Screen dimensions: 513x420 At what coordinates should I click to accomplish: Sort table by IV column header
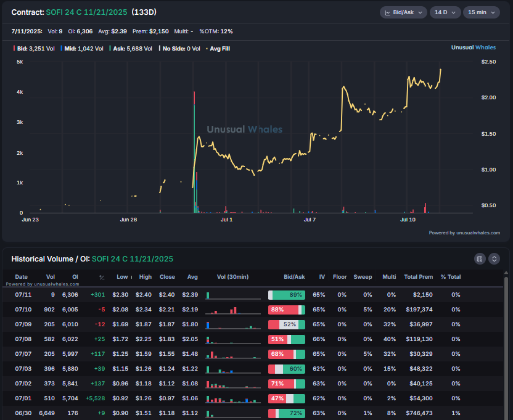[x=322, y=277]
